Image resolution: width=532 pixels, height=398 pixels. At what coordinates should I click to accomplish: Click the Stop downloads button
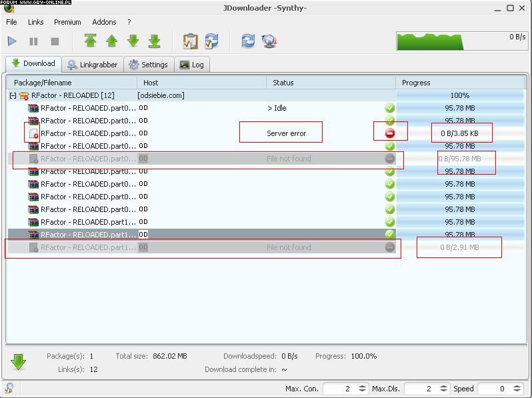55,41
